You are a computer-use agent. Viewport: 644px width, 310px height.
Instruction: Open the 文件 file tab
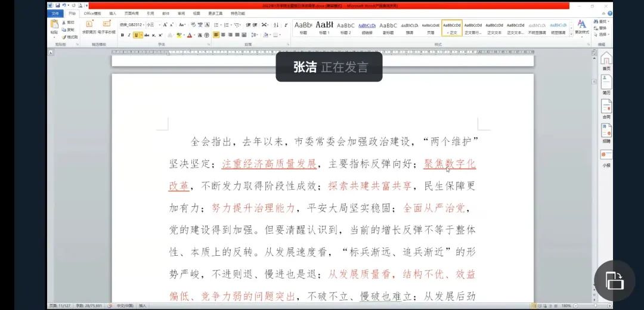pos(55,13)
